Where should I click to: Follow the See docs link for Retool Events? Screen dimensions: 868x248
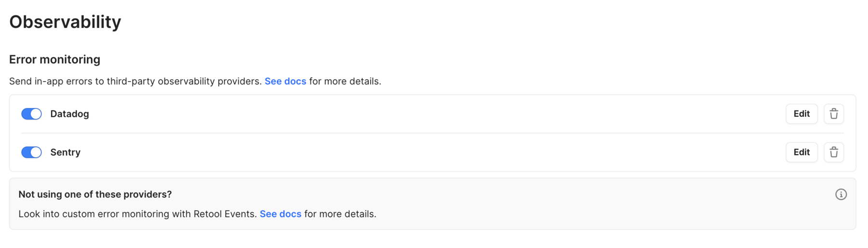(x=280, y=214)
